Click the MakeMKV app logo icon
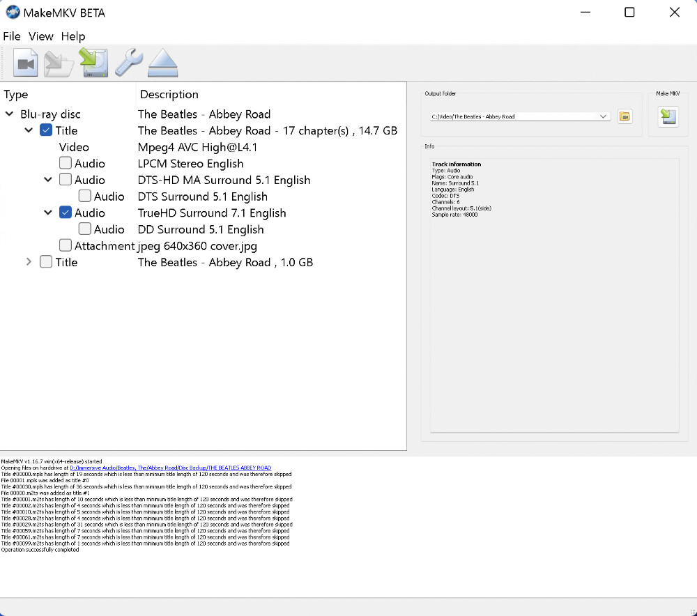 pyautogui.click(x=13, y=13)
